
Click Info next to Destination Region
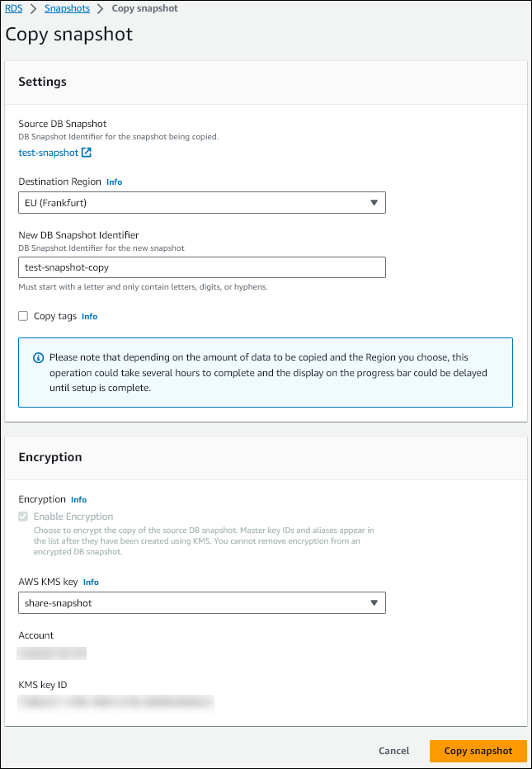pos(114,182)
